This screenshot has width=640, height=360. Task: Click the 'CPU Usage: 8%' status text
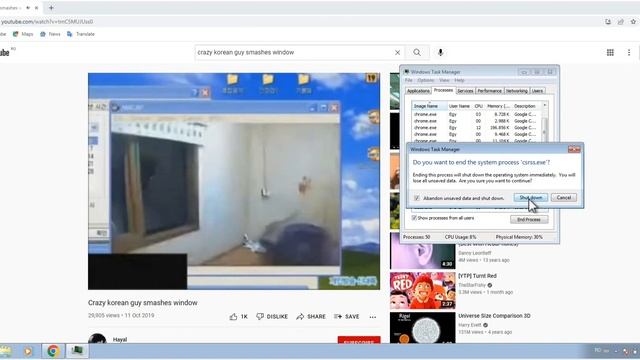[x=460, y=237]
